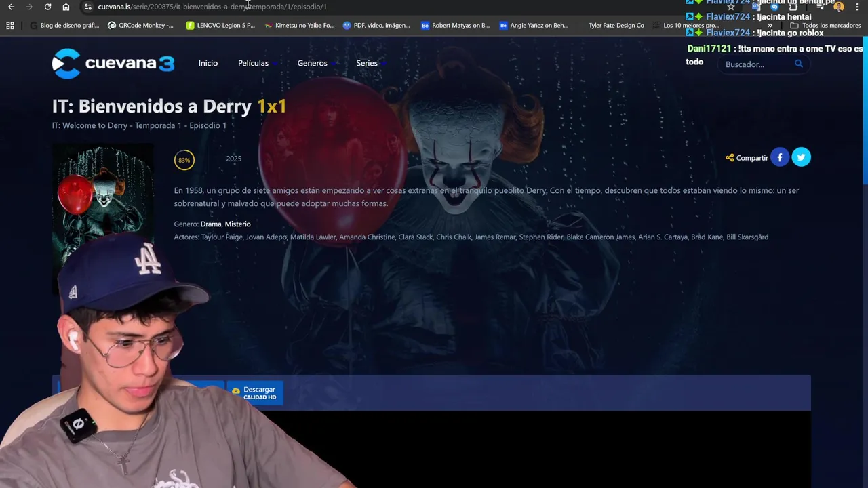This screenshot has width=868, height=488.
Task: Click the year 2025 text
Action: pos(233,159)
